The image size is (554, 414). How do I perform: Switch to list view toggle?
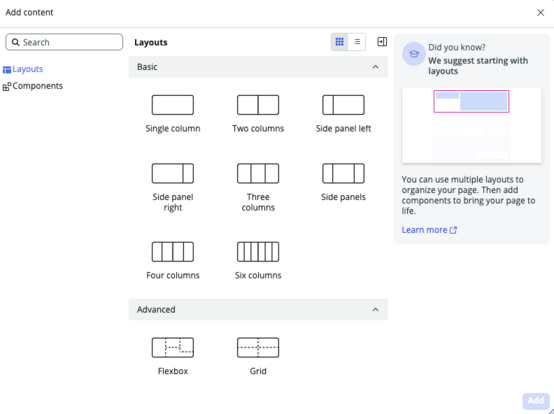(357, 42)
